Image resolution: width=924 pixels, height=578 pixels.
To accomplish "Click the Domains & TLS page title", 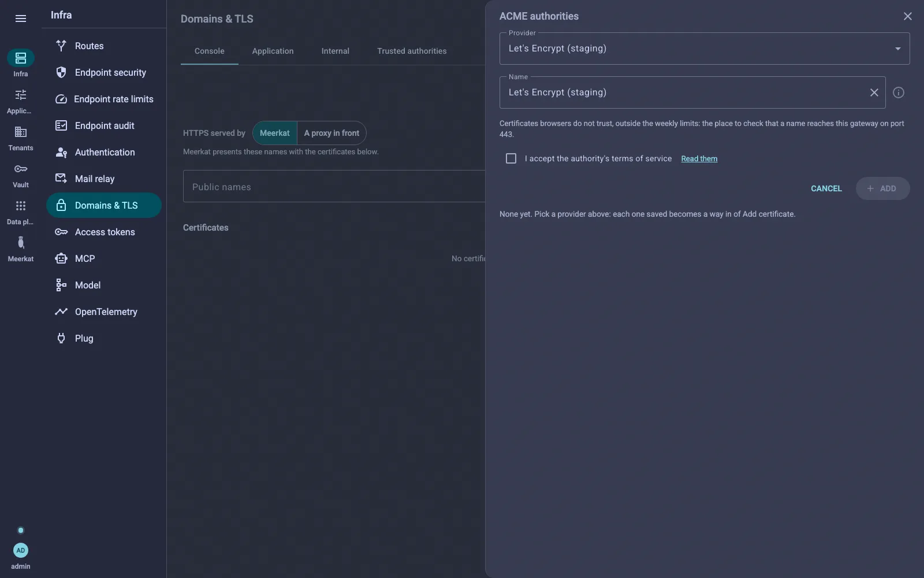I will 217,18.
